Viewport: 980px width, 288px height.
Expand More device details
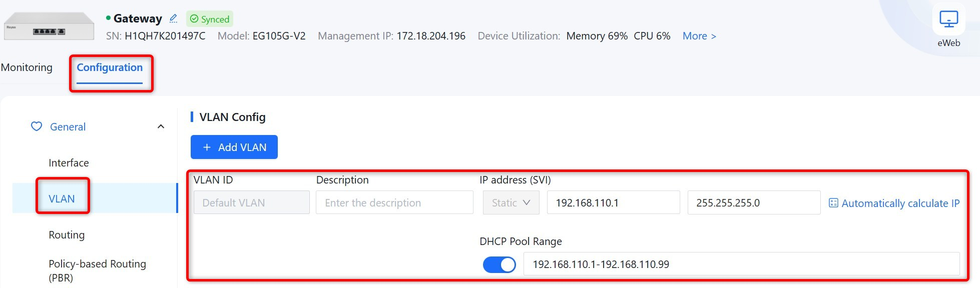click(699, 36)
